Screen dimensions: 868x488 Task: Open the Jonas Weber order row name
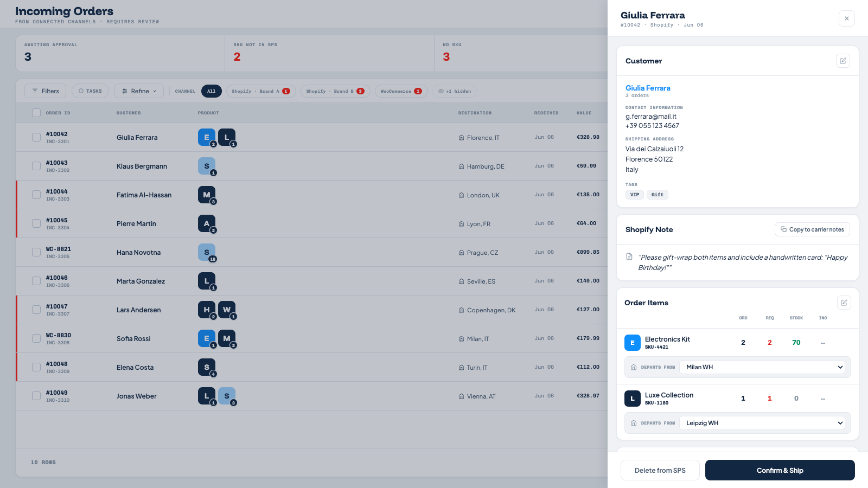[137, 396]
